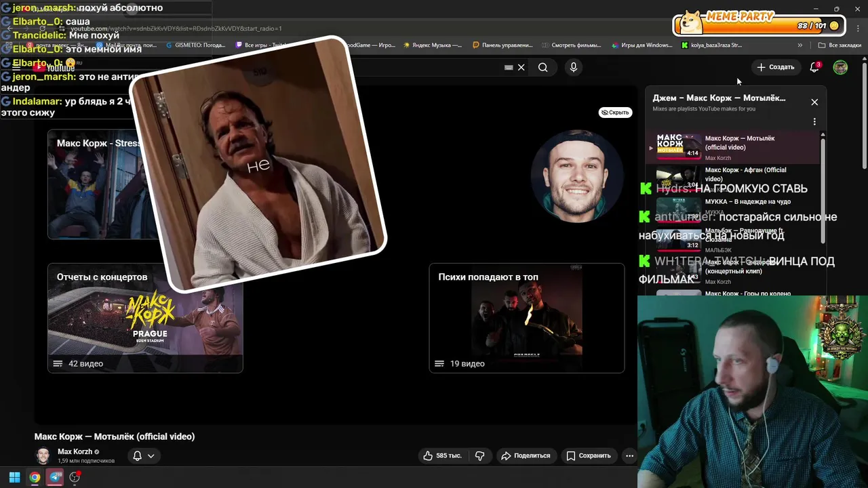The height and width of the screenshot is (488, 868).
Task: Play Макс Корж — Мотылёк in the mix list
Action: click(734, 147)
